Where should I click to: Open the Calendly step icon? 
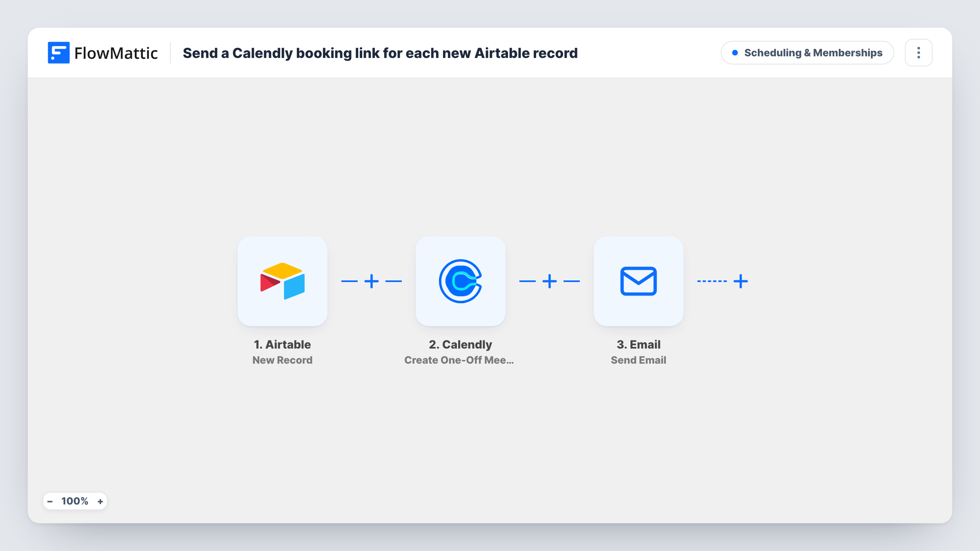click(x=460, y=281)
